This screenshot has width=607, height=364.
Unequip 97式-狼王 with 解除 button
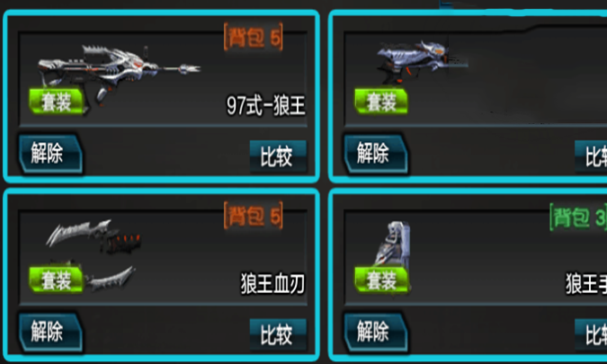pyautogui.click(x=50, y=154)
